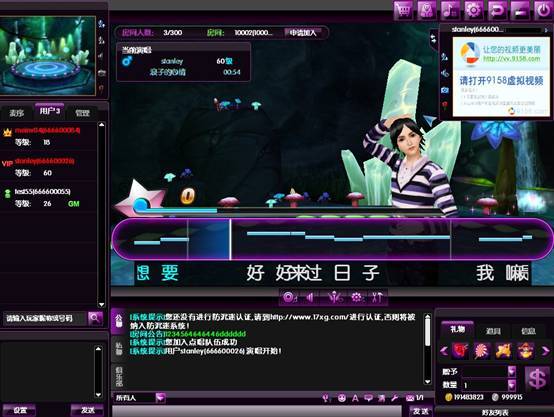
Task: Select the yellow toy gift item
Action: pos(503,351)
